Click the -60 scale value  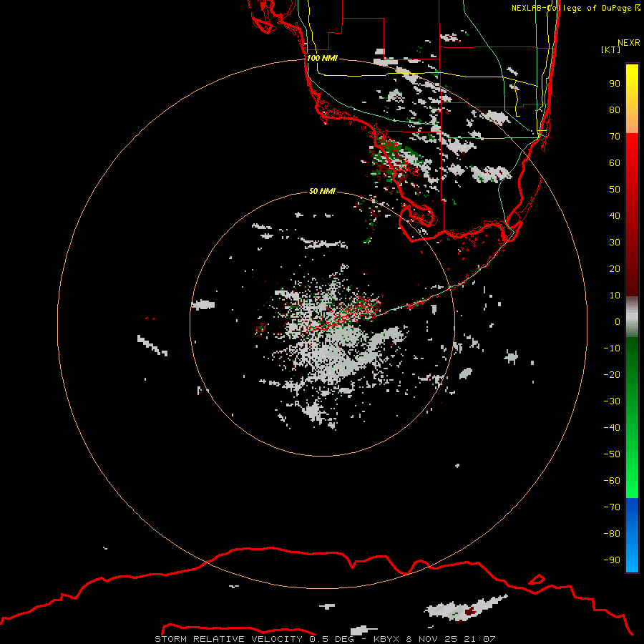click(x=612, y=481)
